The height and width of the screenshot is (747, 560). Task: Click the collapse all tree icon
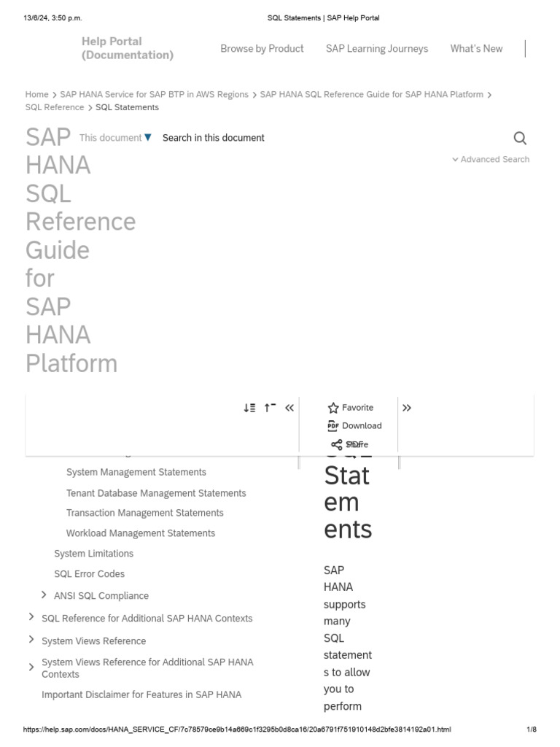tap(270, 408)
